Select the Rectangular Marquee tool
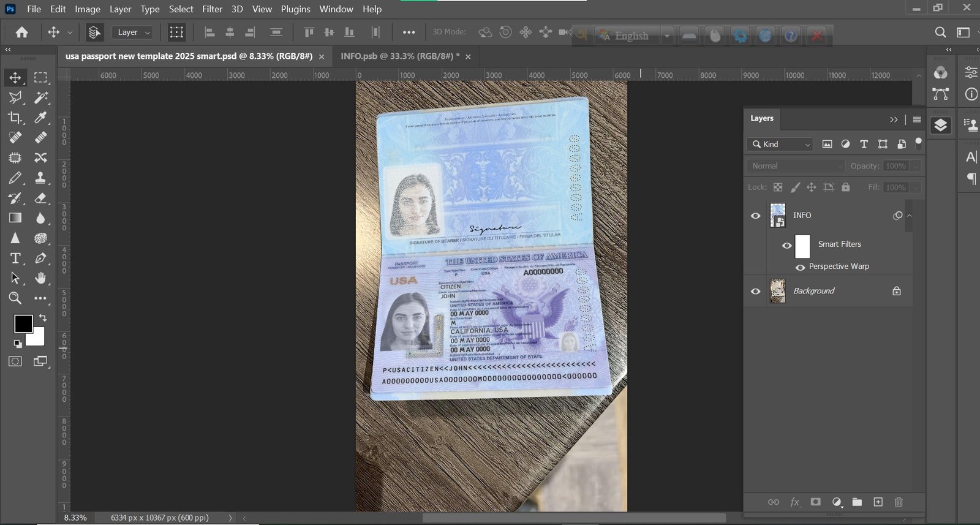The width and height of the screenshot is (980, 525). click(x=41, y=77)
